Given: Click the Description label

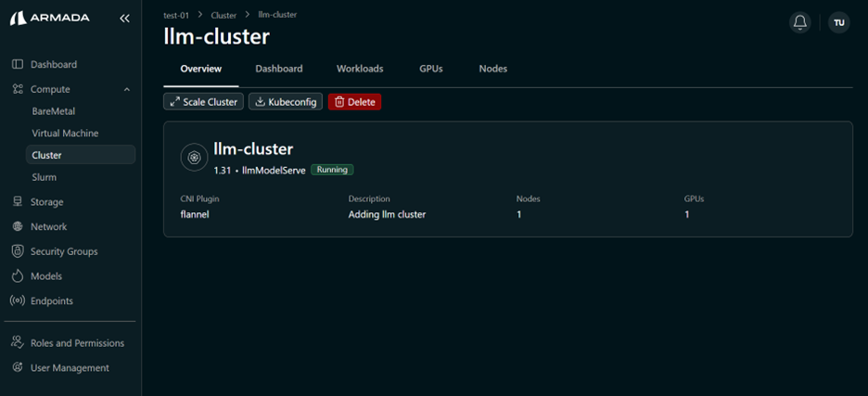Looking at the screenshot, I should pos(369,198).
